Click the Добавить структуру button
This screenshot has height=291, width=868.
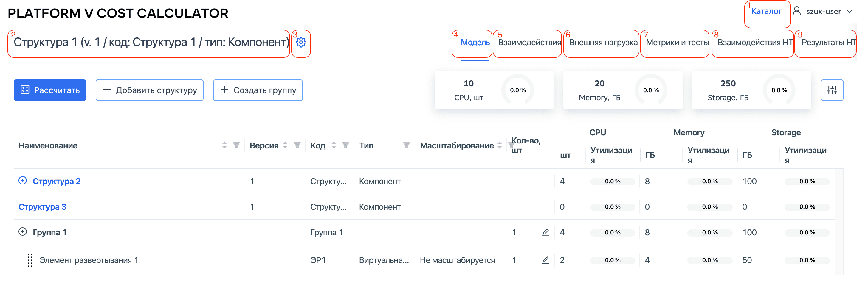point(149,90)
